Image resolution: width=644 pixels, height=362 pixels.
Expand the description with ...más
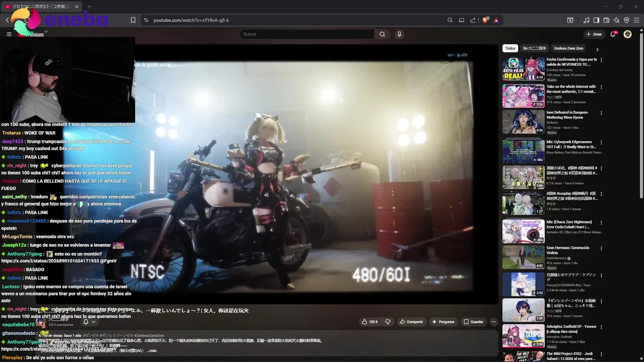point(152,351)
